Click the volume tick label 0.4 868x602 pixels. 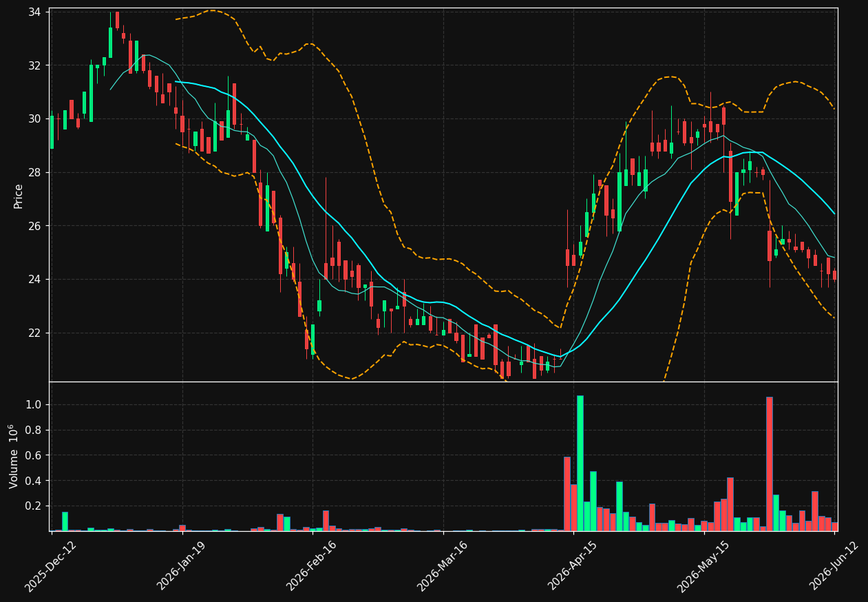pyautogui.click(x=34, y=481)
